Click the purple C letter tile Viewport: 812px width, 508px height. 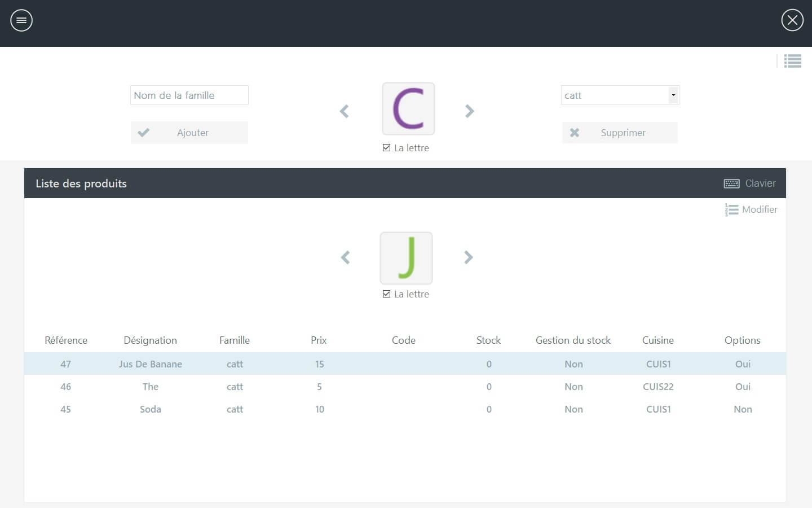[408, 108]
